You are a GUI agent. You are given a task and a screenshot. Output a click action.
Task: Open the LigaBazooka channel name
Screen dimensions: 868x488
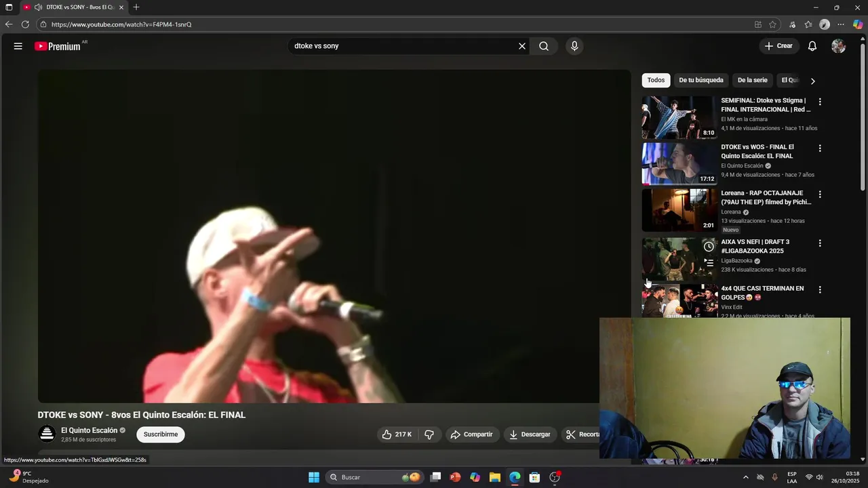(x=736, y=261)
